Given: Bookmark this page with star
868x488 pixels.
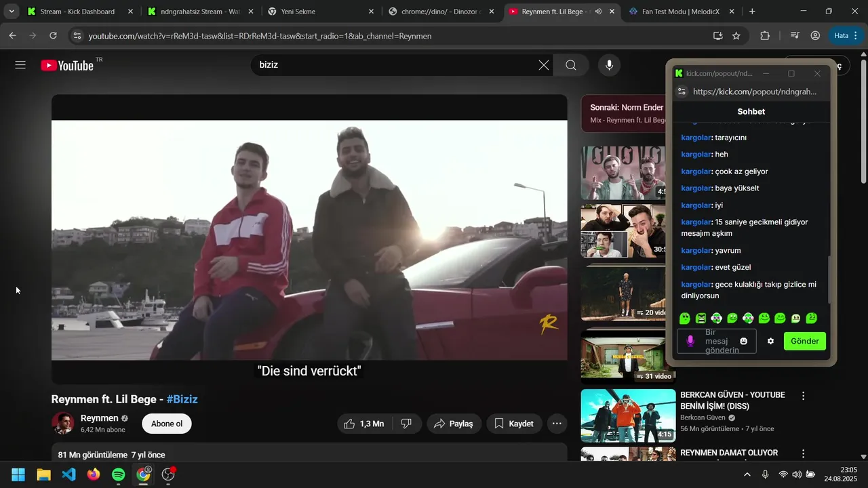Looking at the screenshot, I should 736,35.
